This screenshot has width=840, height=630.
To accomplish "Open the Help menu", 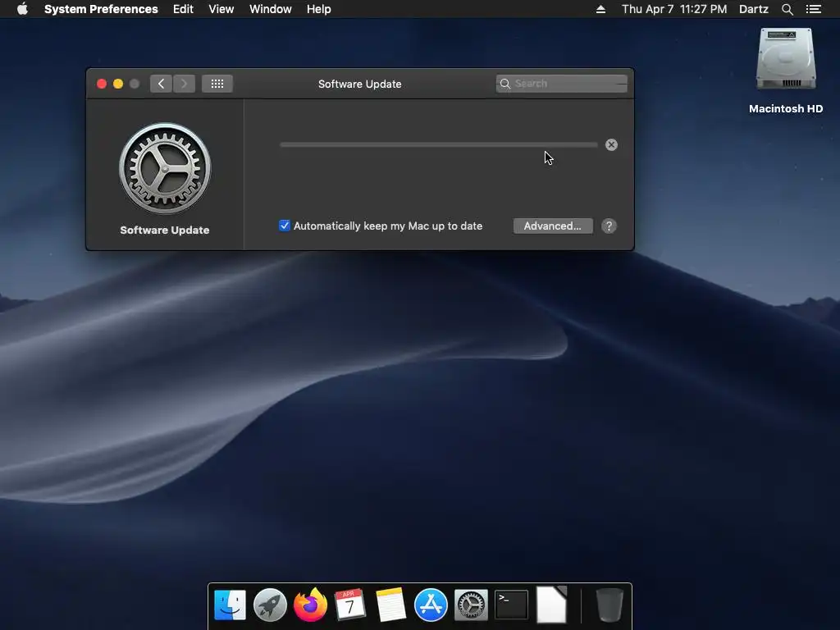I will [x=319, y=9].
